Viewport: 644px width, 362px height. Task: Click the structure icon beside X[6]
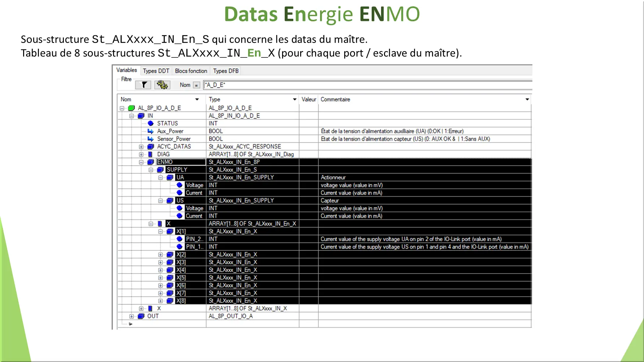click(170, 285)
